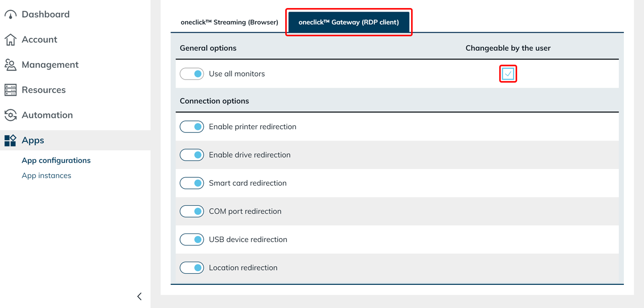
Task: Open the Automation section
Action: pyautogui.click(x=47, y=115)
